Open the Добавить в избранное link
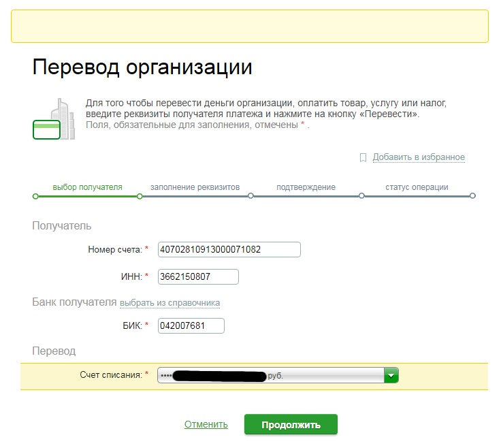 (x=419, y=157)
